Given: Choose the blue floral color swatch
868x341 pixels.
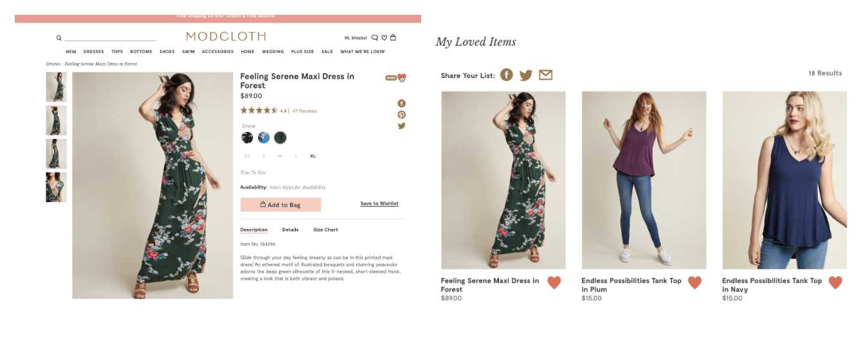Looking at the screenshot, I should pos(264,138).
